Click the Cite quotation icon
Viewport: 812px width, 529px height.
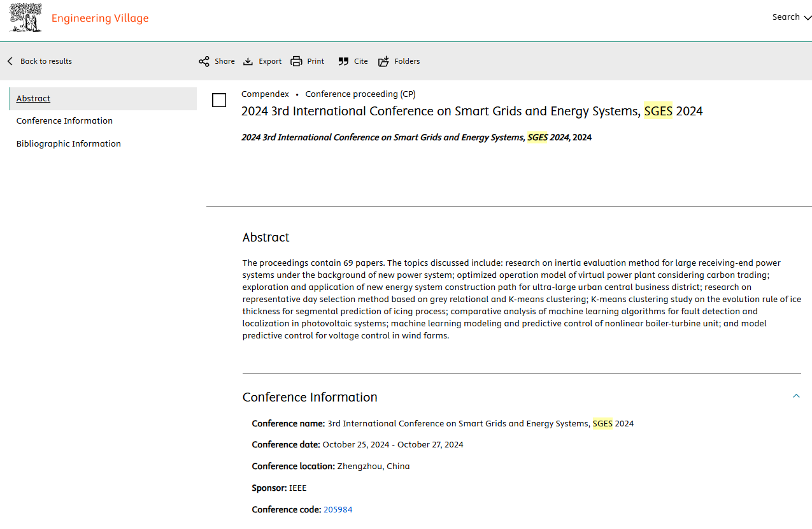pyautogui.click(x=343, y=61)
